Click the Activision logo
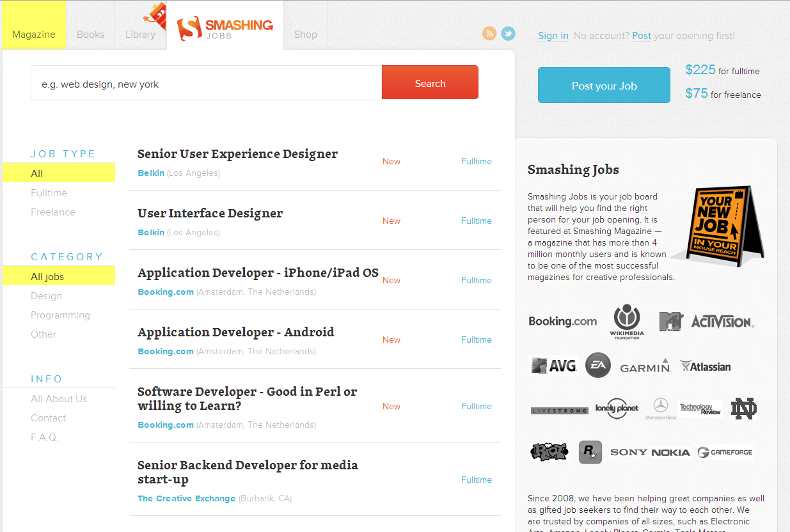790x532 pixels. click(x=723, y=322)
